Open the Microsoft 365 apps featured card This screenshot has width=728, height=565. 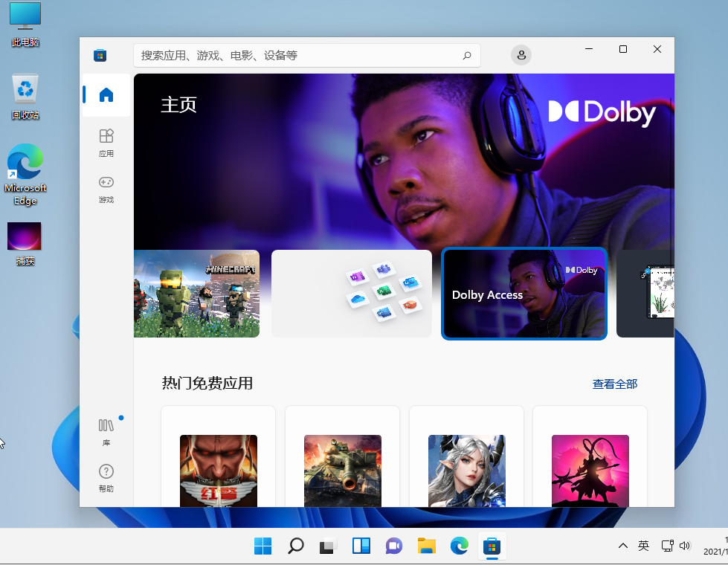pos(352,294)
